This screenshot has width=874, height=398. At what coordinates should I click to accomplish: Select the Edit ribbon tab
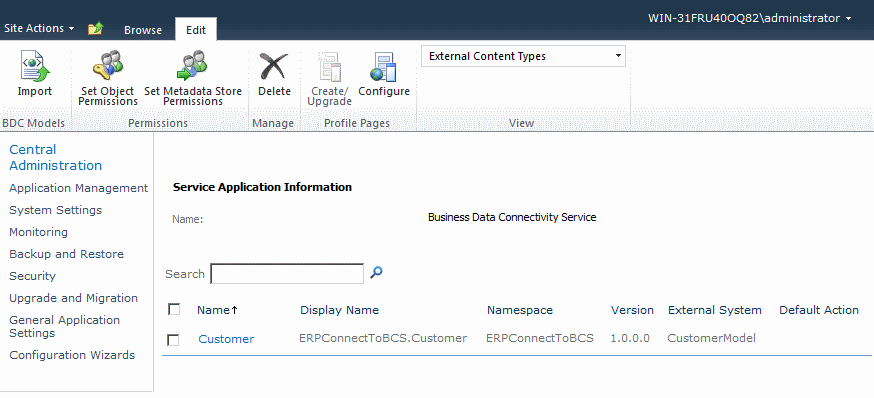[x=196, y=30]
